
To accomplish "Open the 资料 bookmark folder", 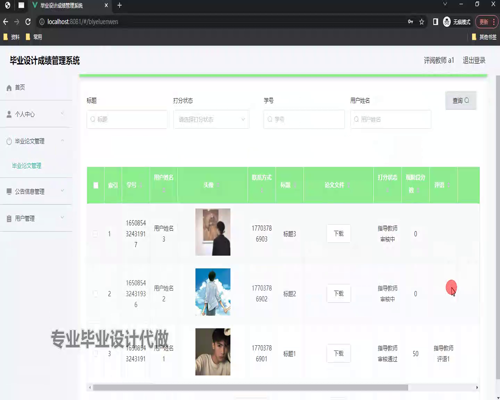I will tap(11, 37).
